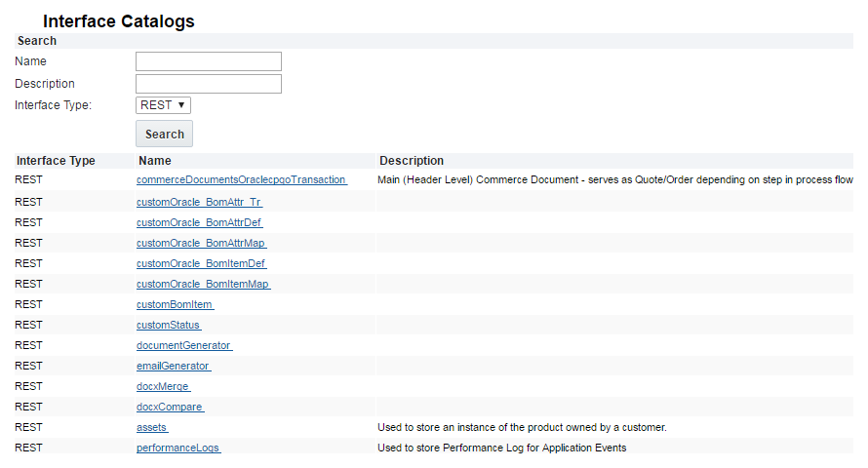
Task: Open the documentGenerator interface
Action: [184, 345]
